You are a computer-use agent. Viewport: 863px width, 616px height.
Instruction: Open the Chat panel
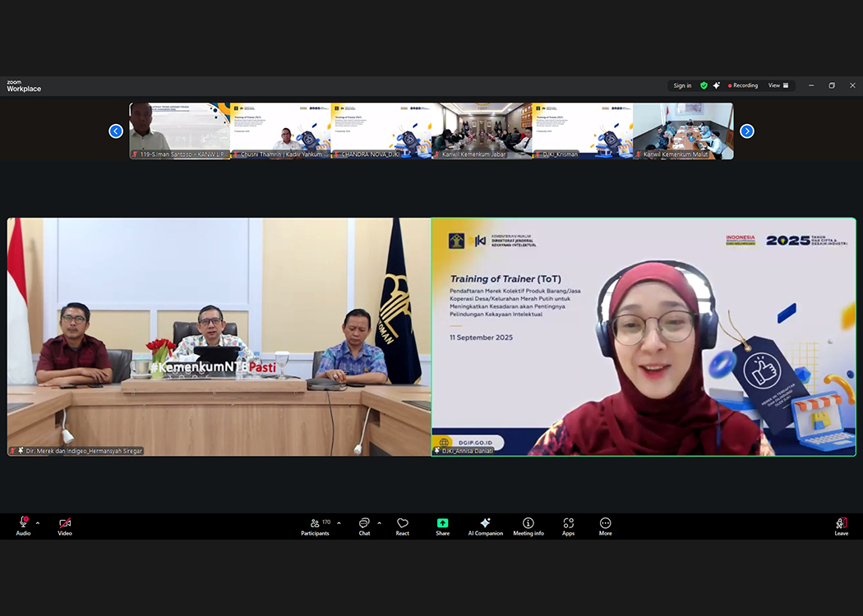click(x=364, y=526)
